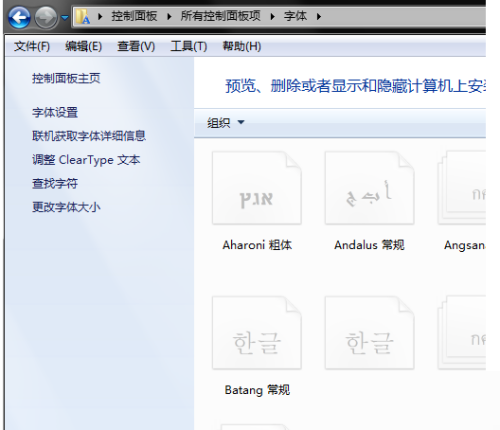The width and height of the screenshot is (500, 430).
Task: Open 字体设置 link
Action: coord(55,112)
